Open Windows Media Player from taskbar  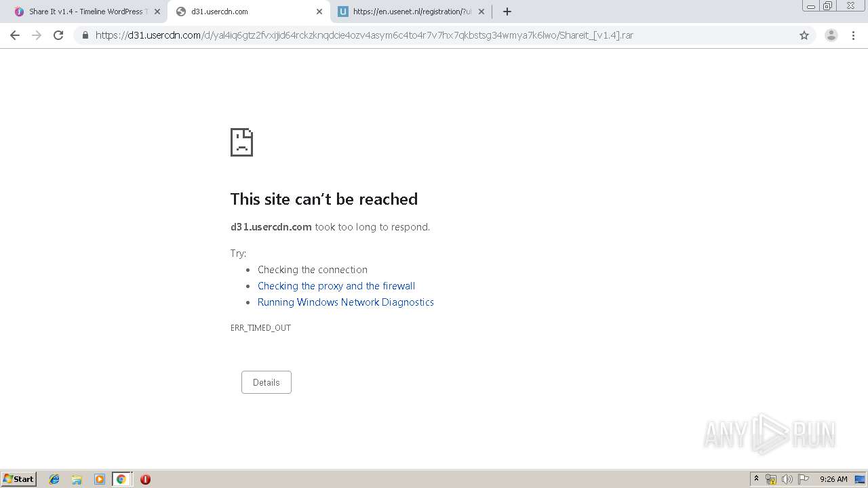pyautogui.click(x=99, y=479)
